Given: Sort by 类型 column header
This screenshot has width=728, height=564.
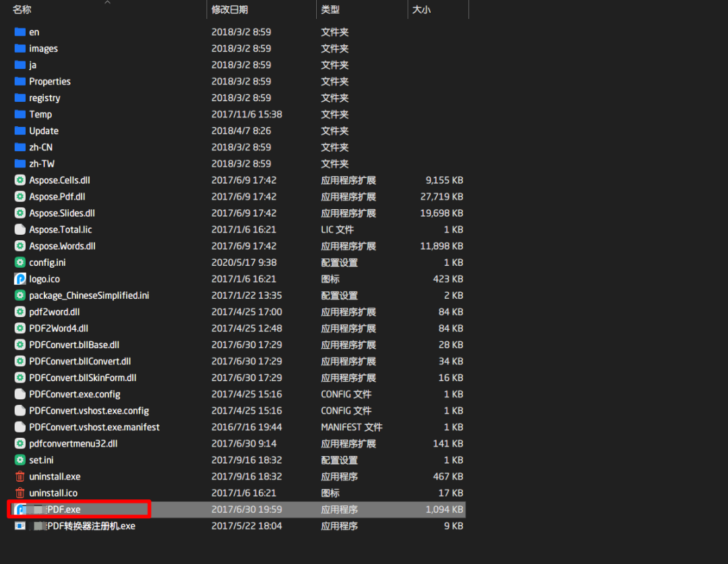Looking at the screenshot, I should click(x=330, y=9).
